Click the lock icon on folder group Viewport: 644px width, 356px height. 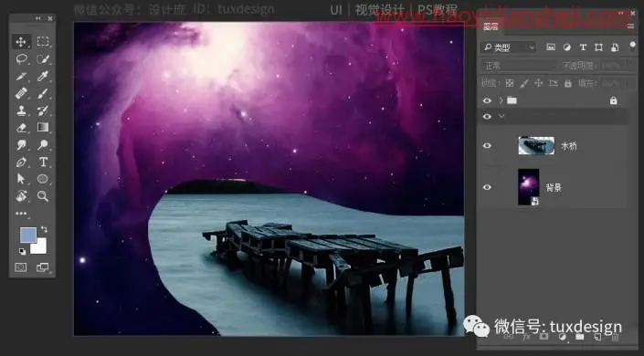click(x=613, y=100)
